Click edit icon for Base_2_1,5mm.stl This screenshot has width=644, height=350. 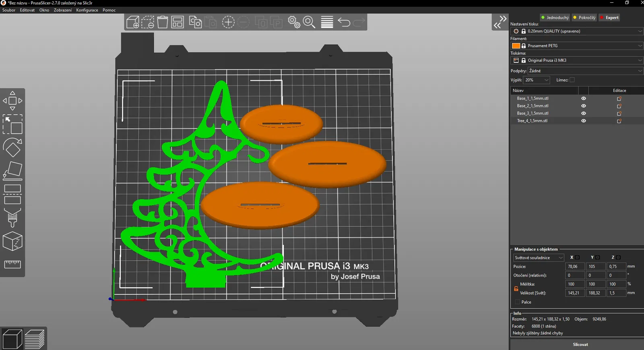click(619, 106)
